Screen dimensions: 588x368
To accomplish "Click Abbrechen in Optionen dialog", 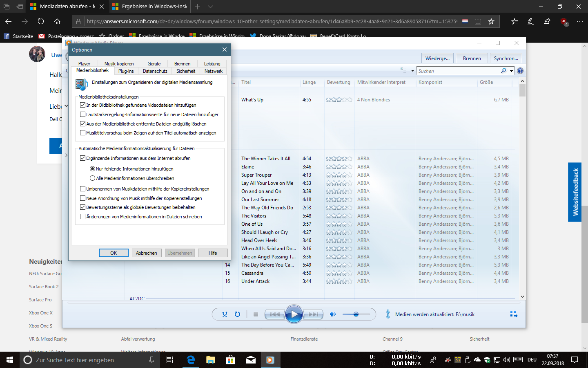I will coord(146,253).
